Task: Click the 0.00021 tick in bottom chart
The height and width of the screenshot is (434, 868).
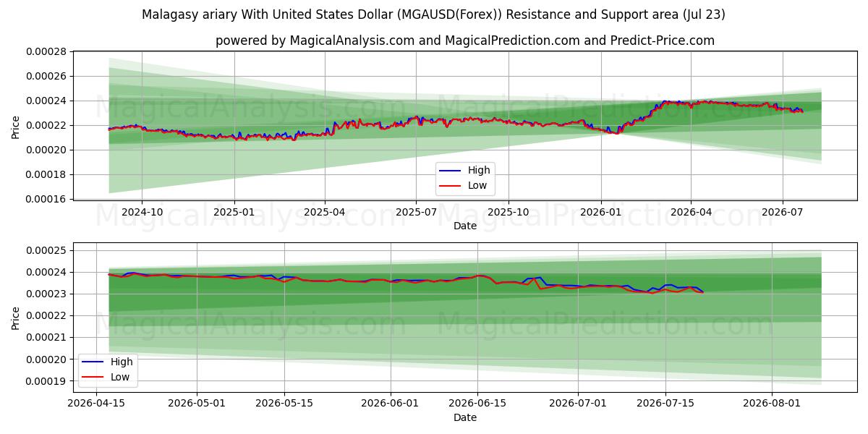Action: [46, 338]
